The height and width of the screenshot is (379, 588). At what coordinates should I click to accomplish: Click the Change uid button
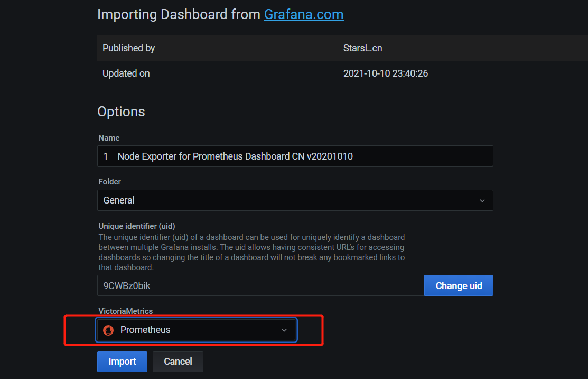pyautogui.click(x=459, y=285)
